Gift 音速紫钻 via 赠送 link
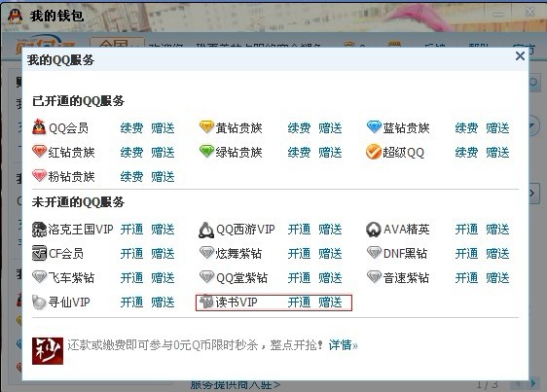The width and height of the screenshot is (547, 392). [497, 278]
